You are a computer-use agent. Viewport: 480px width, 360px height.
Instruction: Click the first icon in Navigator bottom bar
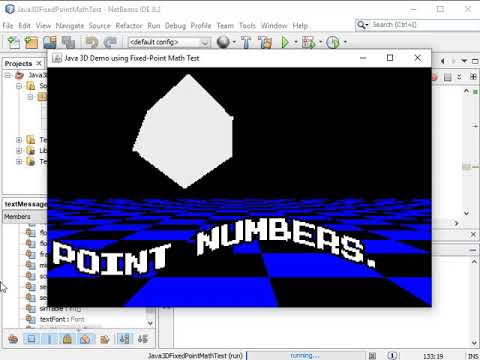(13, 339)
